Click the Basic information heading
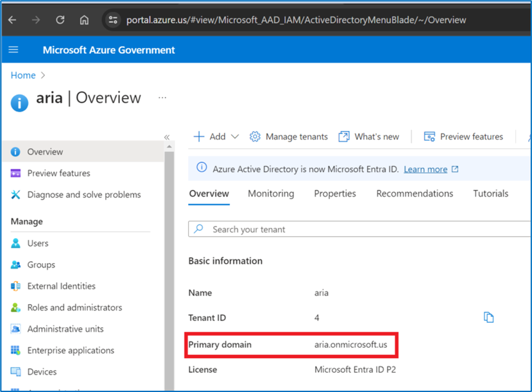The width and height of the screenshot is (532, 392). (x=225, y=260)
